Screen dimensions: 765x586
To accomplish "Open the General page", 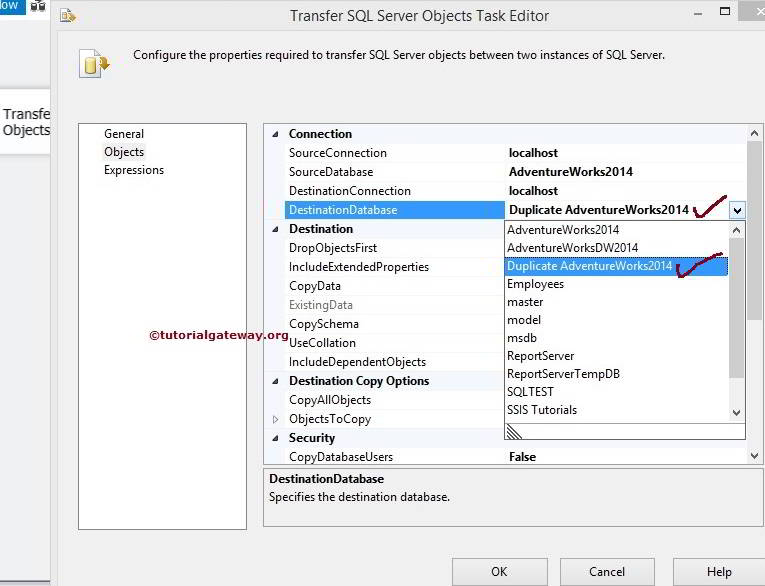I will (124, 134).
